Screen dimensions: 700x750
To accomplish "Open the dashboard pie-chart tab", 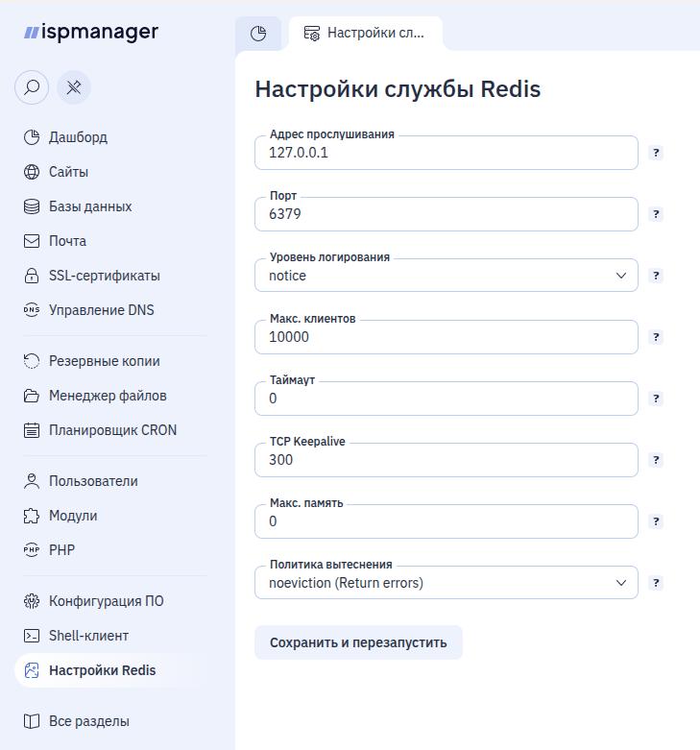I will click(258, 34).
